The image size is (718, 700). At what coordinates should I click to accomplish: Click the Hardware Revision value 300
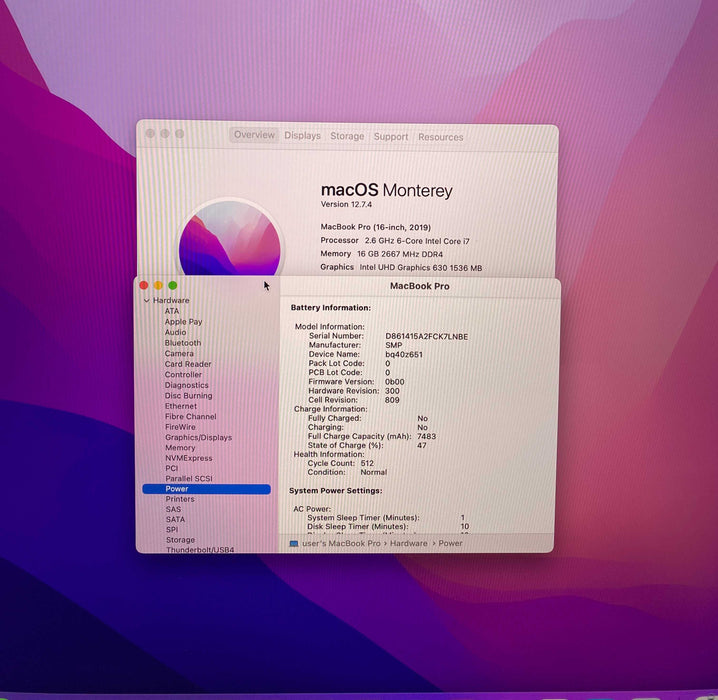[x=392, y=391]
